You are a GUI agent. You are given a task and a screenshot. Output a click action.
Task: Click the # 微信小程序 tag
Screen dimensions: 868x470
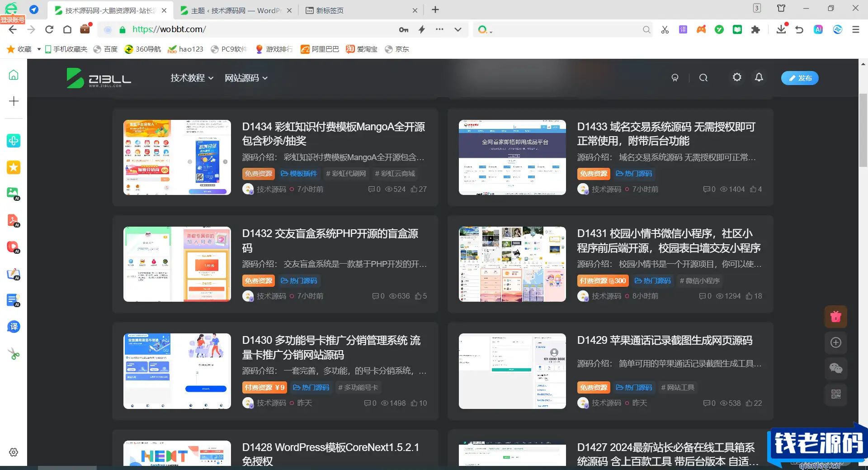(x=700, y=281)
